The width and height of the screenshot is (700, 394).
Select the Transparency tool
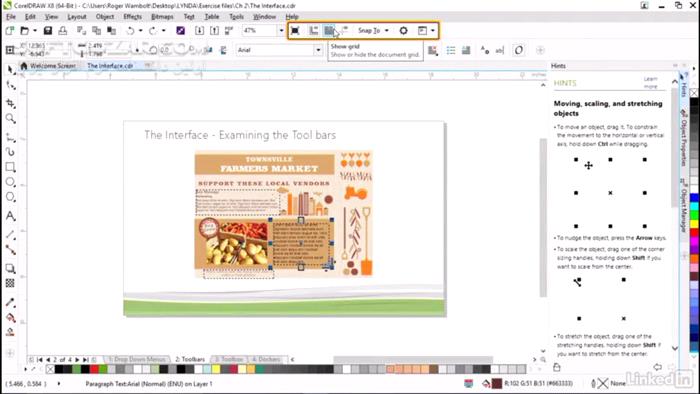(x=10, y=283)
